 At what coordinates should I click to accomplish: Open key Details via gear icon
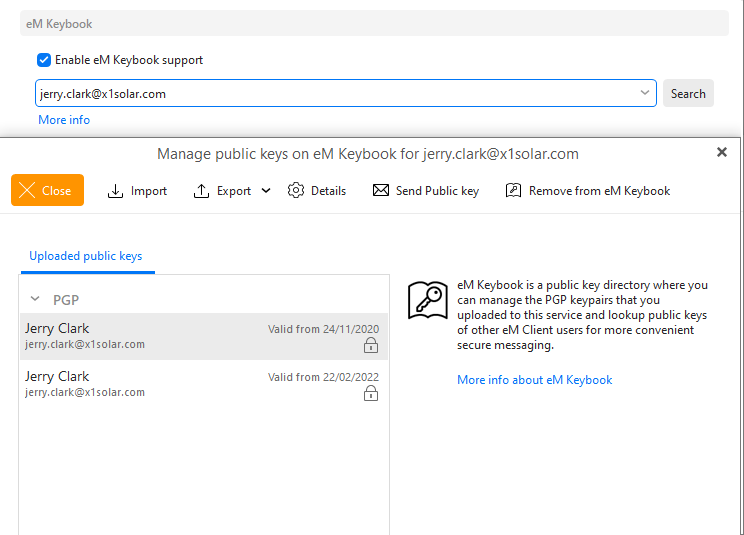point(296,191)
